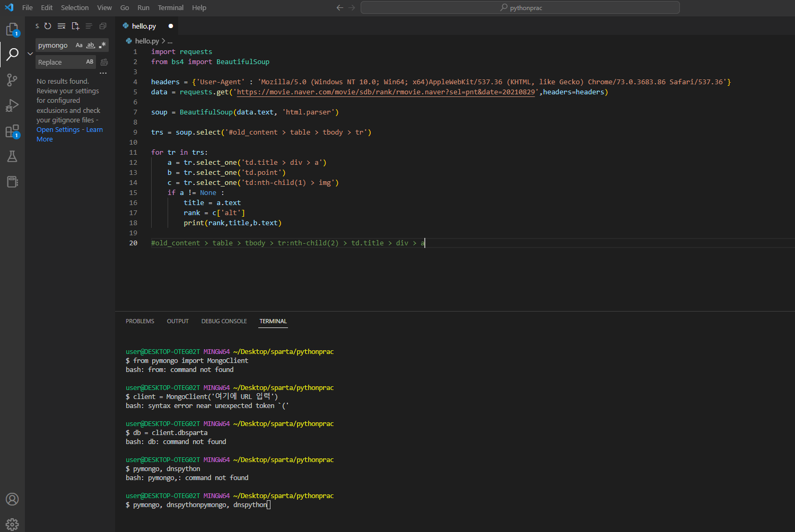Screen dimensions: 795x532
Task: Open the View menu
Action: click(x=104, y=7)
